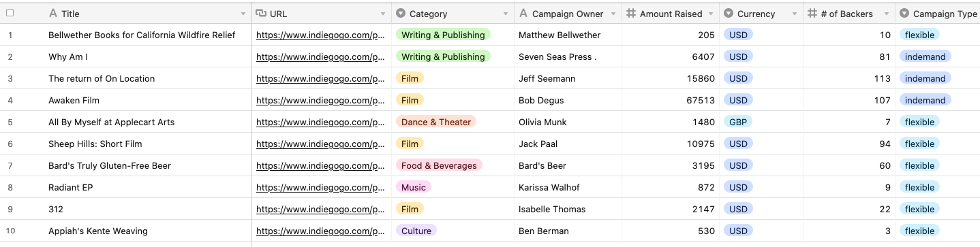This screenshot has height=247, width=980.
Task: Open the Campaign Owner column dropdown arrow
Action: [613, 14]
